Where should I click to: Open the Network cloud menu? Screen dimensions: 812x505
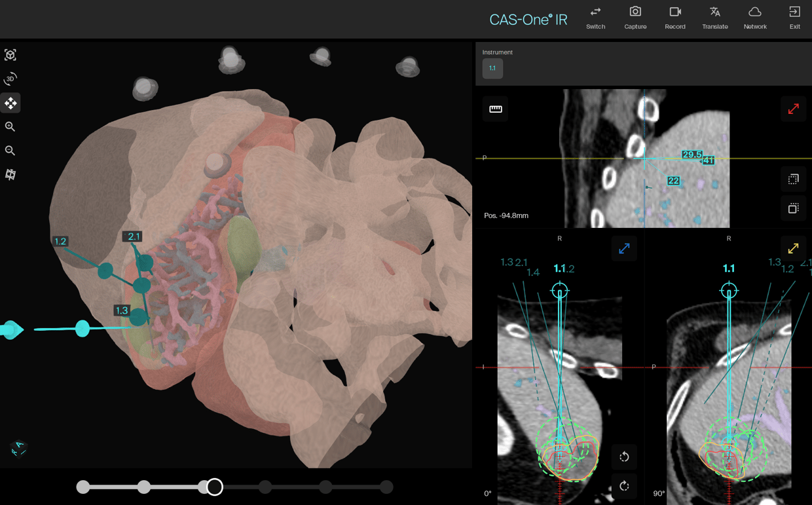coord(754,18)
